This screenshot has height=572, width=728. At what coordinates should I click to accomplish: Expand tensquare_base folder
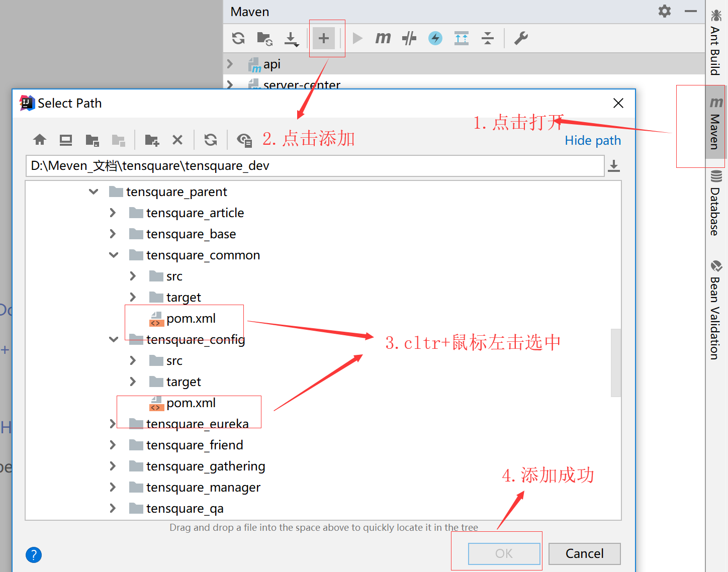point(113,234)
